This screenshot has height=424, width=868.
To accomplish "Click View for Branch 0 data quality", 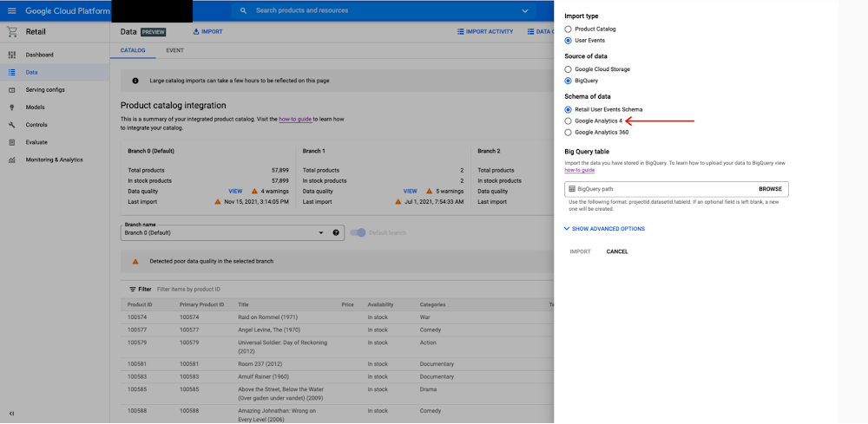I will click(x=235, y=192).
